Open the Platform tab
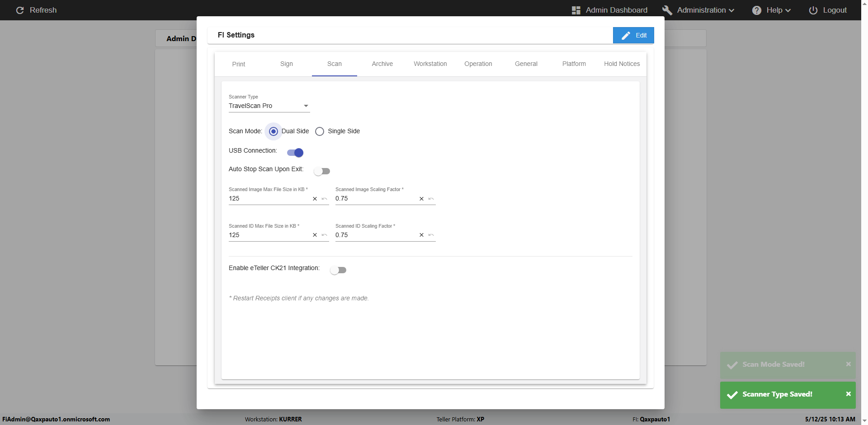Image resolution: width=868 pixels, height=425 pixels. point(574,64)
